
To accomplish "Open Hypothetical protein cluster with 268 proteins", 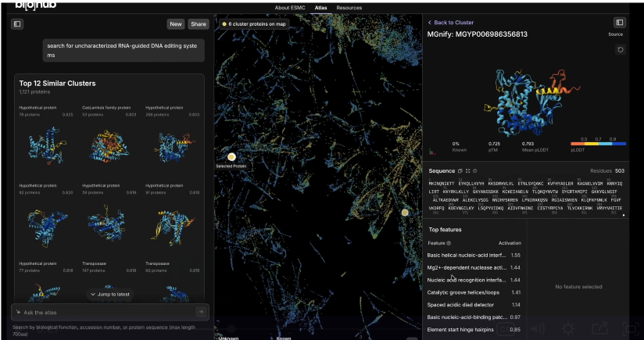I will pyautogui.click(x=172, y=135).
